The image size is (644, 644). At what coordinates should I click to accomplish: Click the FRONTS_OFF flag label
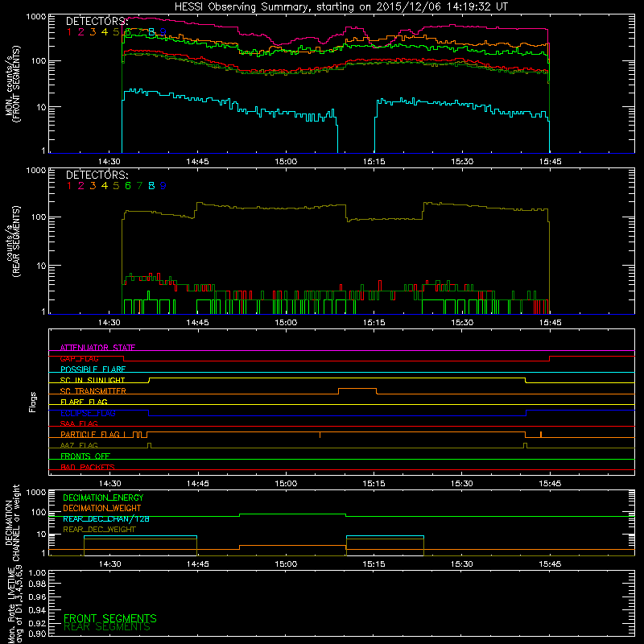(85, 456)
